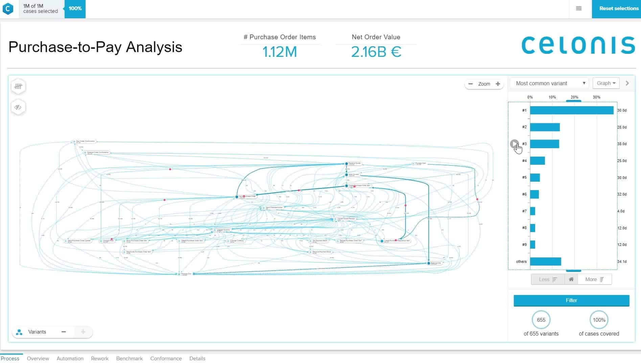
Task: Select the Set Payment Block node
Action: coord(319,241)
